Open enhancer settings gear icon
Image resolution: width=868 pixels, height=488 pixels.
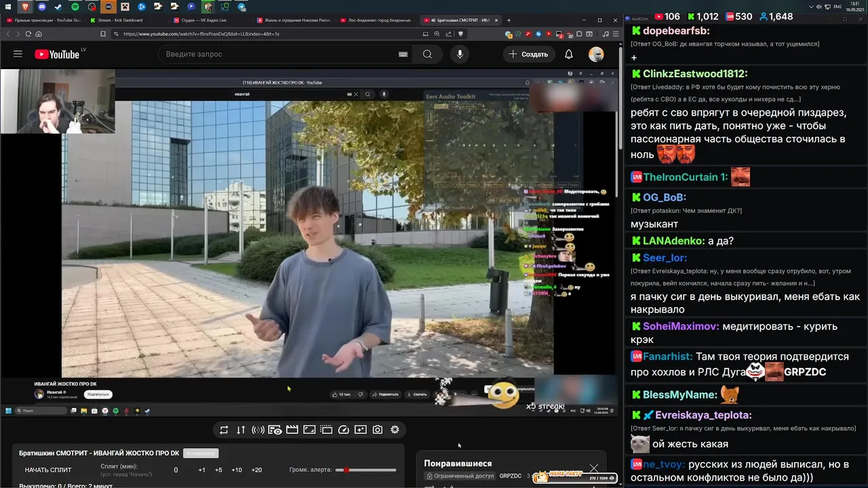[395, 430]
